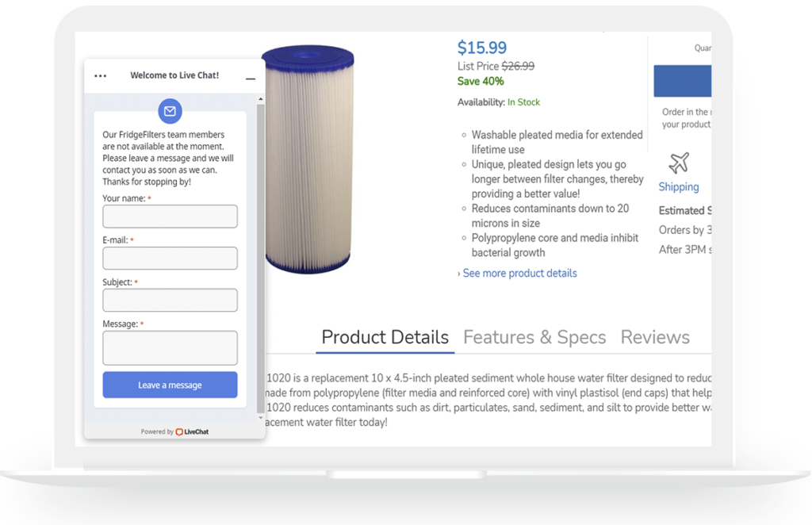Click the blue button beside the price

[x=682, y=81]
